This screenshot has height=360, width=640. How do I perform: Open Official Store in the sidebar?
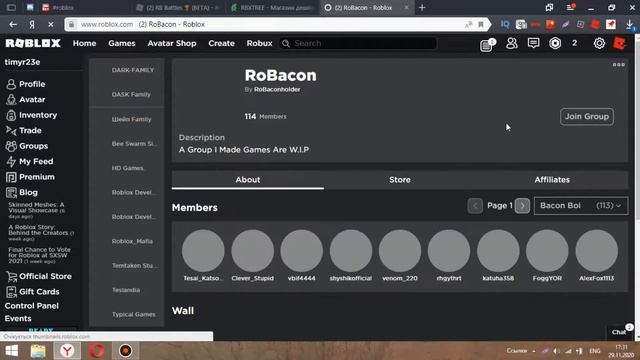coord(39,276)
